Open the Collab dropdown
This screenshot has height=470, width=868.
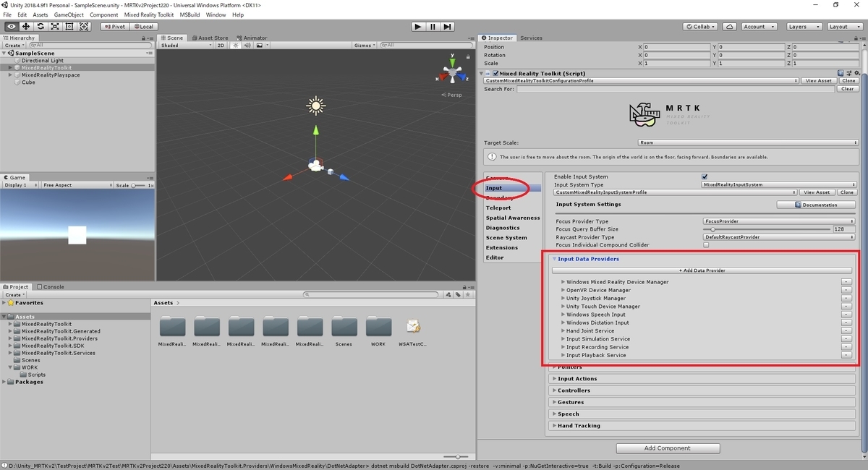(x=701, y=27)
